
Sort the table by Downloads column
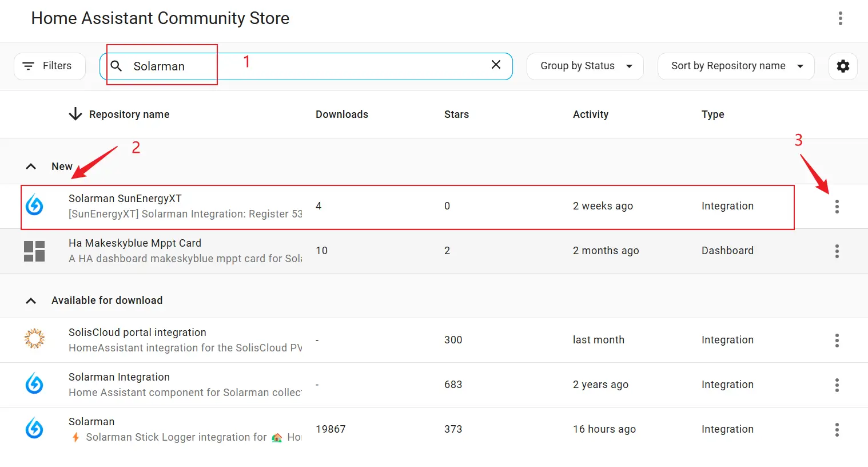click(x=341, y=114)
